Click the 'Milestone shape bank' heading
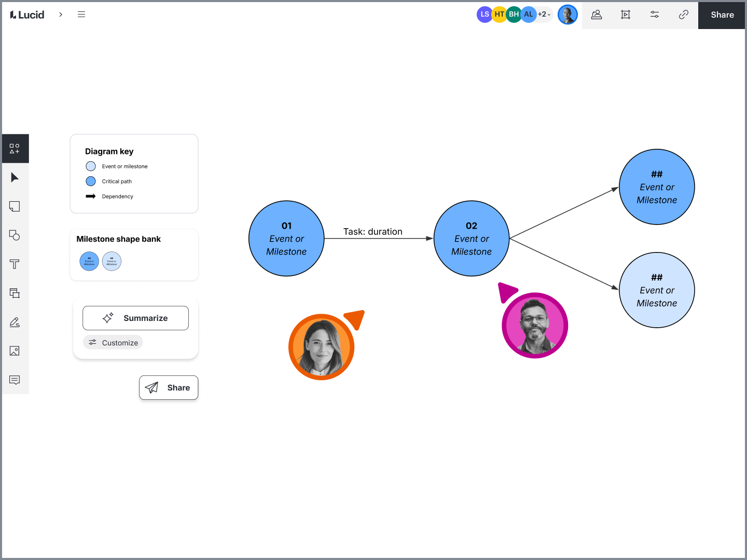 pyautogui.click(x=119, y=239)
